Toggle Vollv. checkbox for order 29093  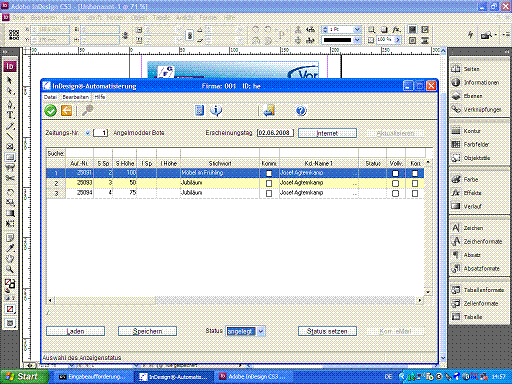tap(395, 183)
